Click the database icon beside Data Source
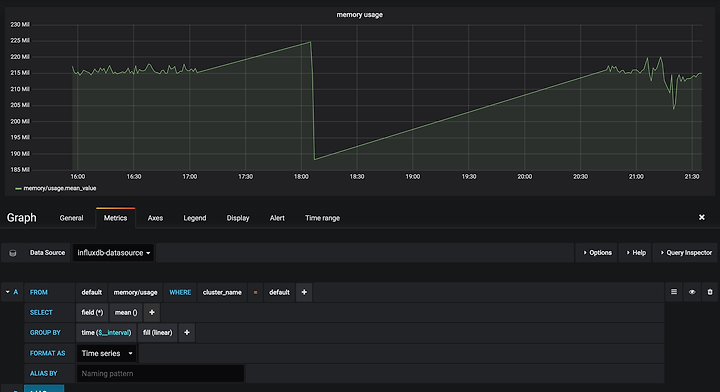 click(x=13, y=253)
